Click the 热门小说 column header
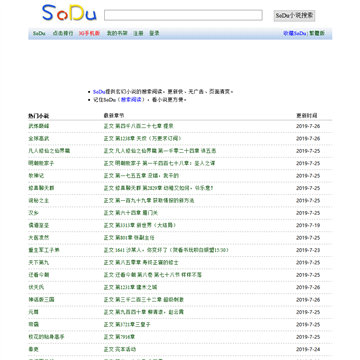 (39, 116)
